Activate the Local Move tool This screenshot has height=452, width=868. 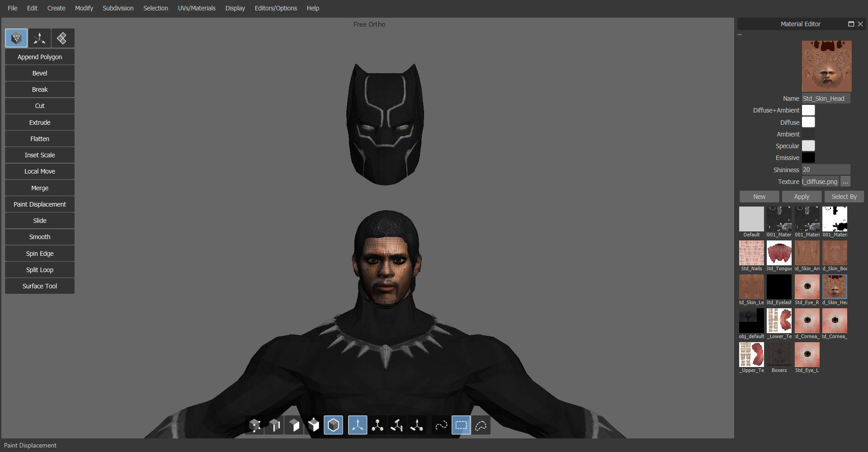click(x=40, y=171)
